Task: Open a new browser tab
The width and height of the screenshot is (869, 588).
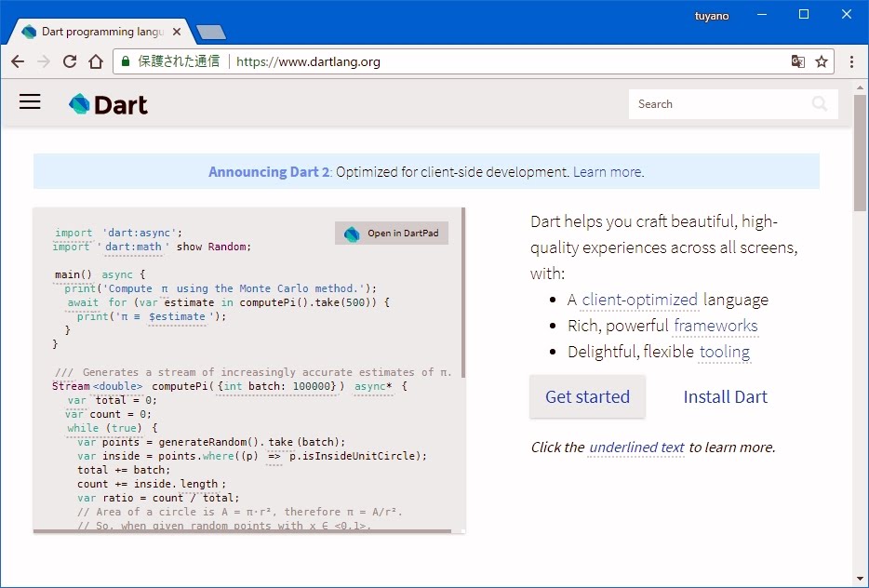Action: (211, 33)
